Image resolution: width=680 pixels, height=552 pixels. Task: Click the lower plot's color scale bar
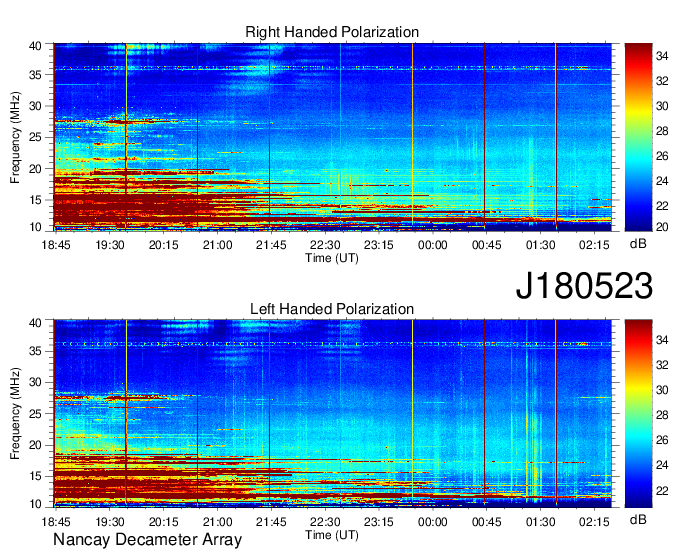click(x=638, y=414)
